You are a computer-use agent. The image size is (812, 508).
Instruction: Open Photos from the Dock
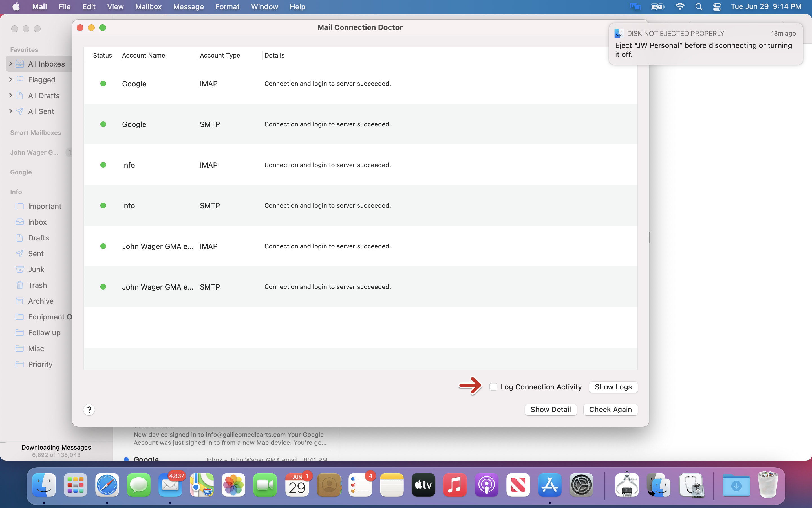[233, 485]
